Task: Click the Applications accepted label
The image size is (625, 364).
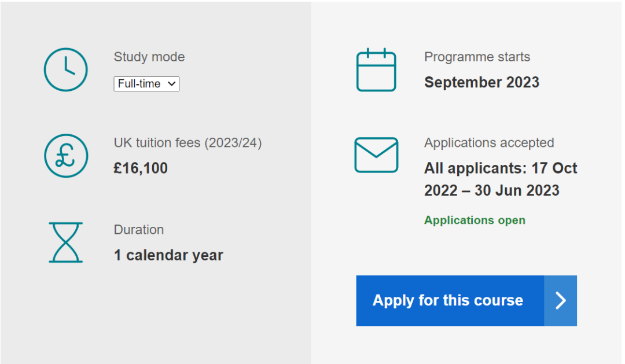Action: tap(489, 143)
